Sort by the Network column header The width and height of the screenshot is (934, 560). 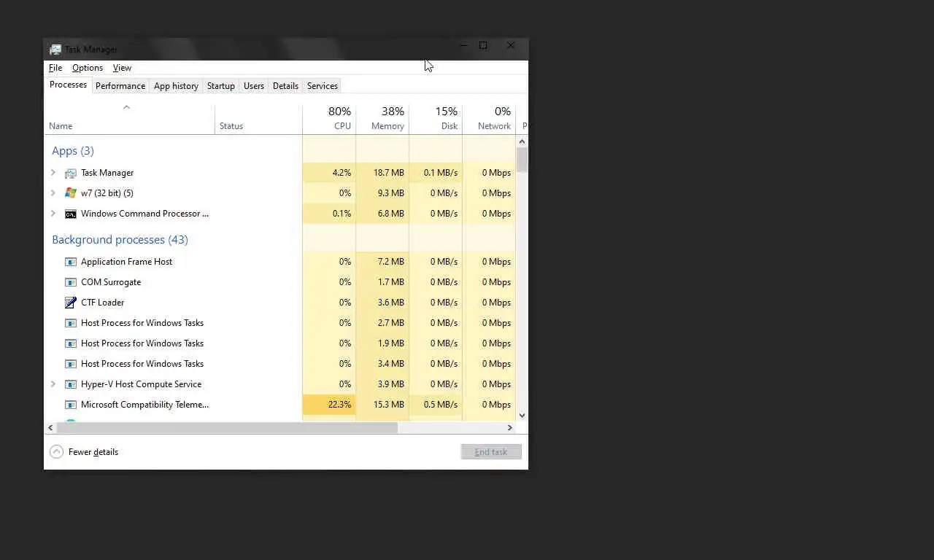[x=489, y=120]
